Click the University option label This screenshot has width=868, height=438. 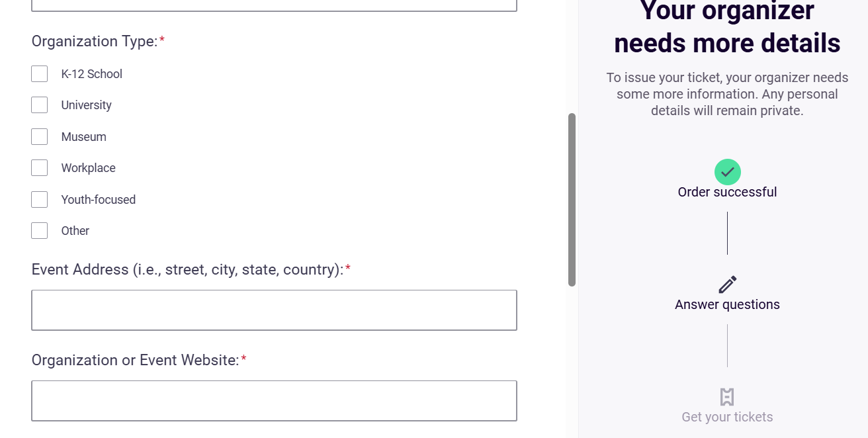pyautogui.click(x=87, y=105)
